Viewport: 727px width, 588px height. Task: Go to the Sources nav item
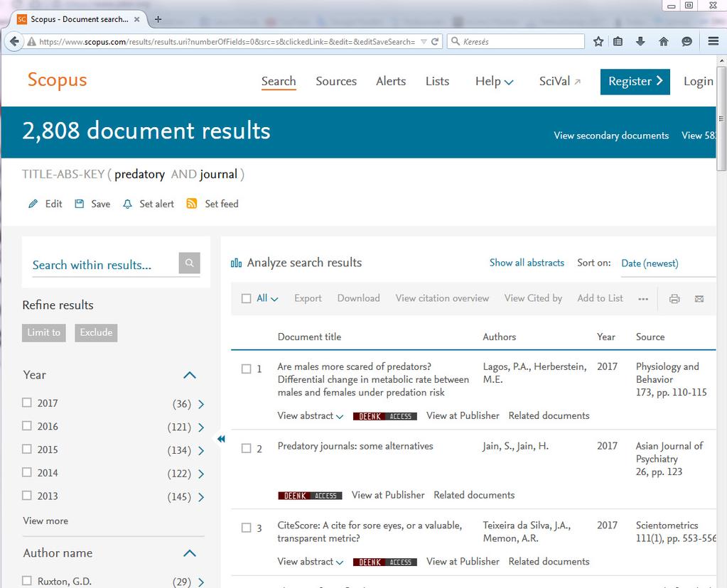336,82
